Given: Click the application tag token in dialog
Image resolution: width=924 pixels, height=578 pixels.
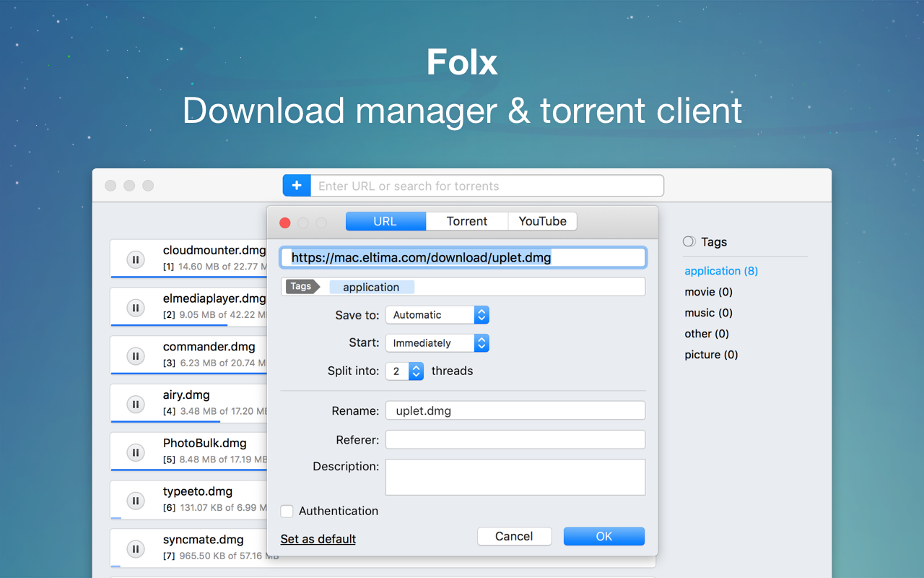Looking at the screenshot, I should (372, 287).
